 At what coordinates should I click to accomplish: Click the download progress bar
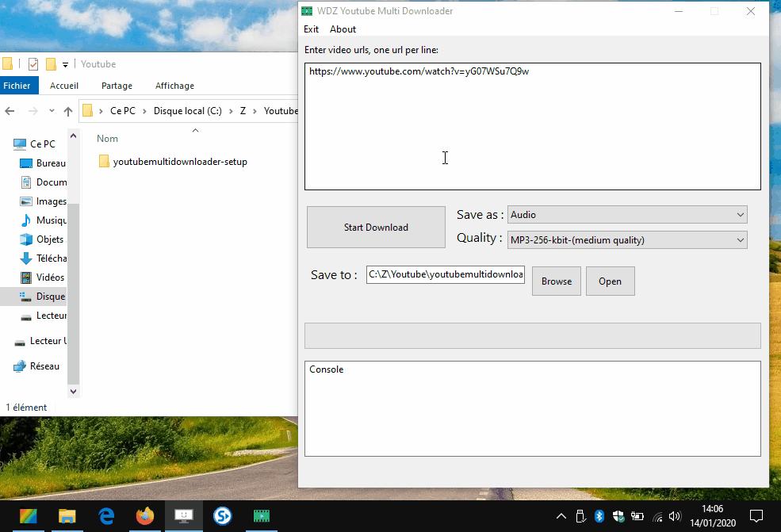533,335
